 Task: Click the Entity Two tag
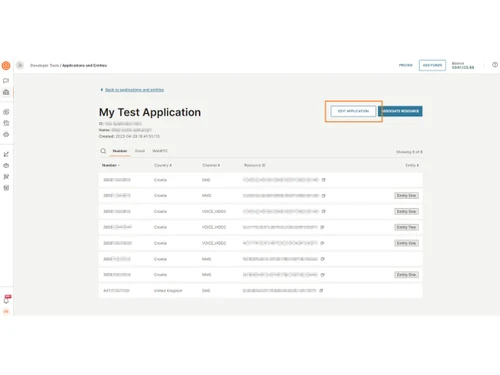tap(406, 227)
